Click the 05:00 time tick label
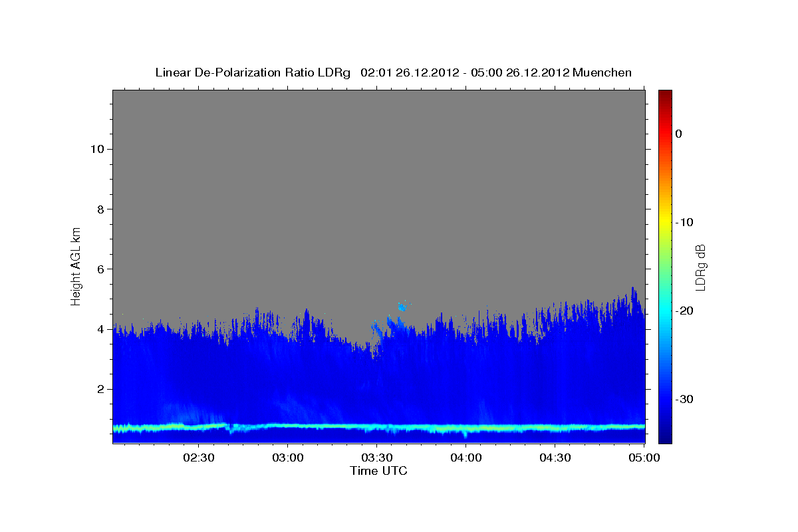798x532 pixels. [644, 458]
